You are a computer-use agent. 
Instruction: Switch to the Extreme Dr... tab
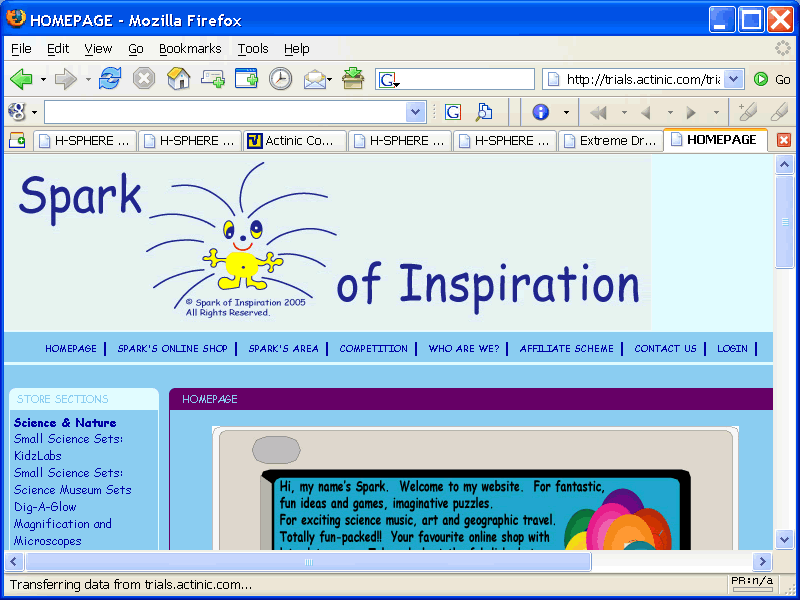(x=610, y=140)
